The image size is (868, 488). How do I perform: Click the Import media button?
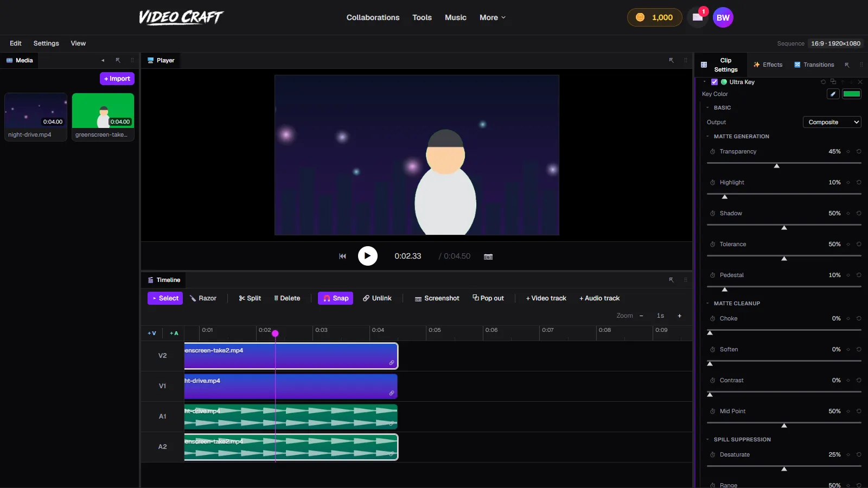coord(117,79)
